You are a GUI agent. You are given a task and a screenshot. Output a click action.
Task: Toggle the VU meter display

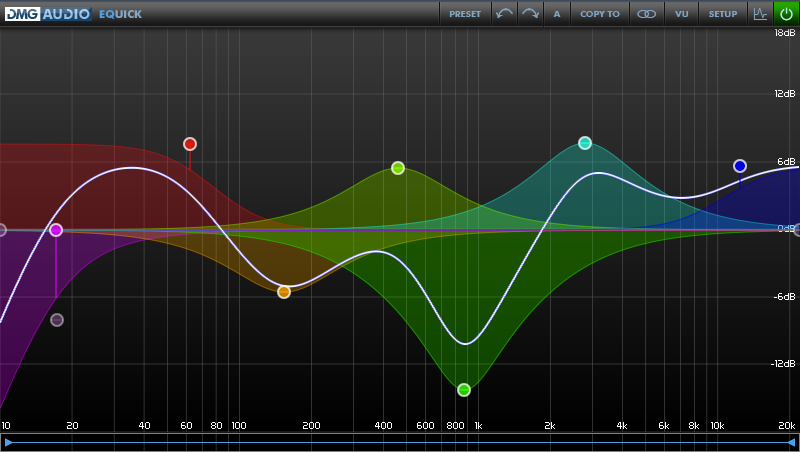681,14
